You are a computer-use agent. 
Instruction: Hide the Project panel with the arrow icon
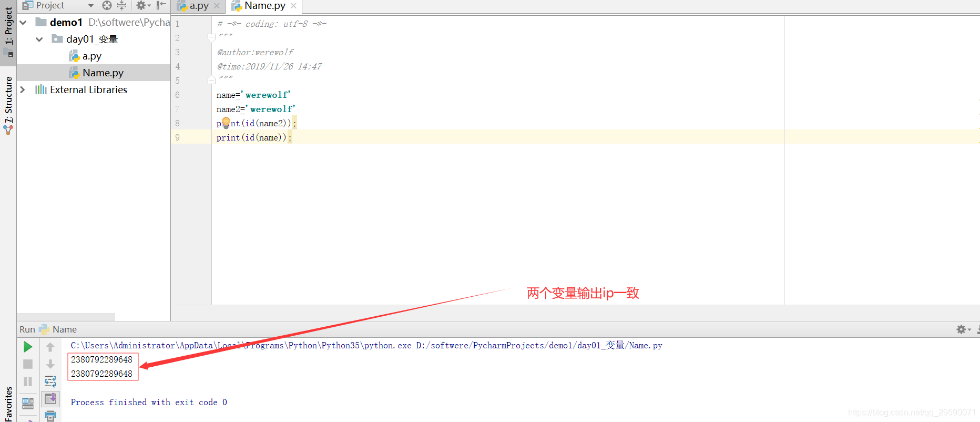pos(161,5)
